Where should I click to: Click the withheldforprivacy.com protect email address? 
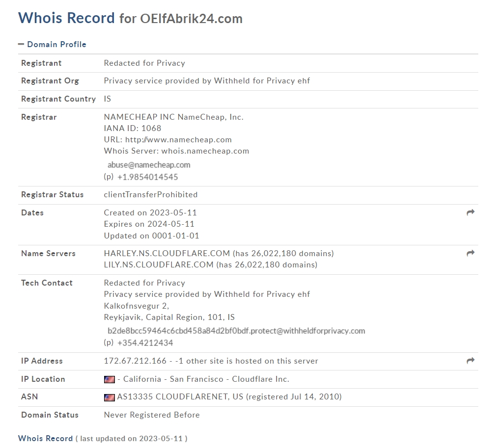pyautogui.click(x=236, y=331)
